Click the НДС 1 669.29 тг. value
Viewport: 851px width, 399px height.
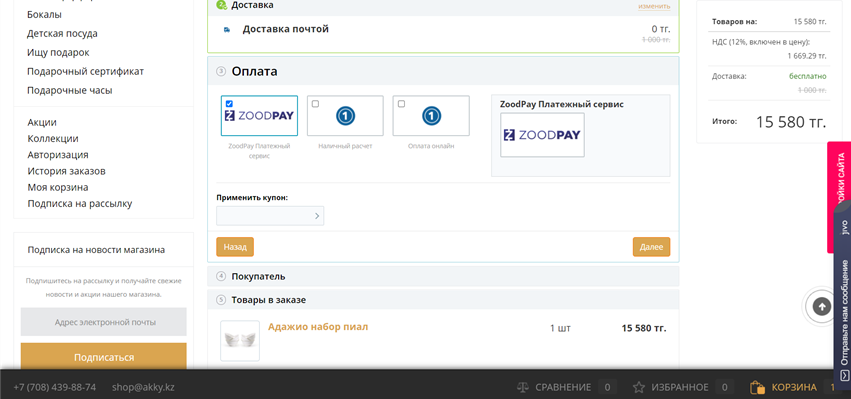[807, 55]
